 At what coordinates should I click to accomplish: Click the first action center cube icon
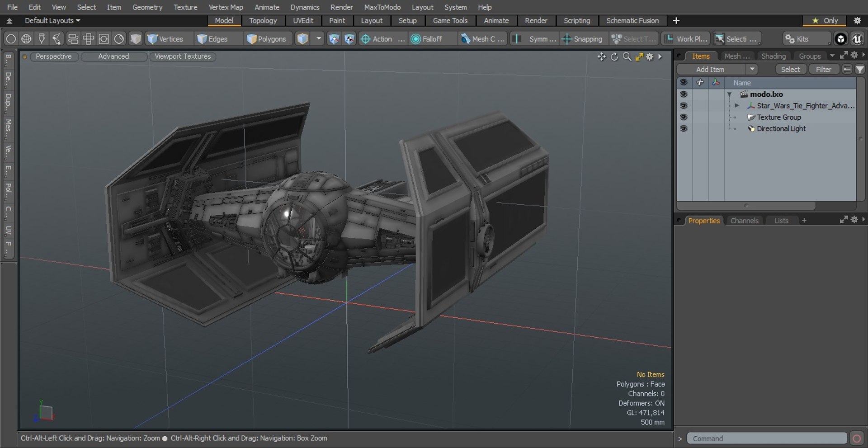pos(334,39)
